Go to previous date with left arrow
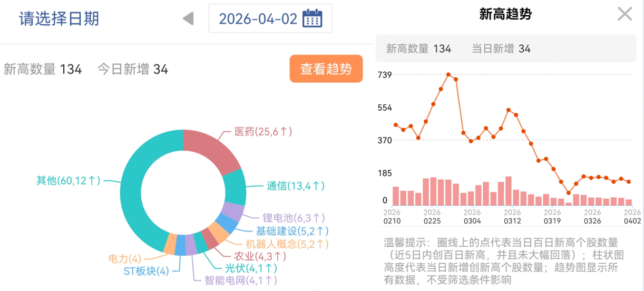 [x=188, y=19]
